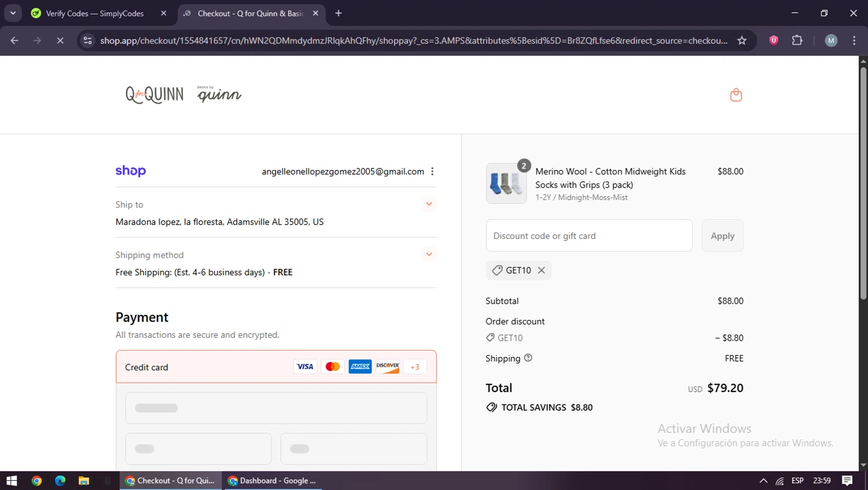Image resolution: width=868 pixels, height=490 pixels.
Task: Open the Windows notification center icon
Action: coord(847,481)
